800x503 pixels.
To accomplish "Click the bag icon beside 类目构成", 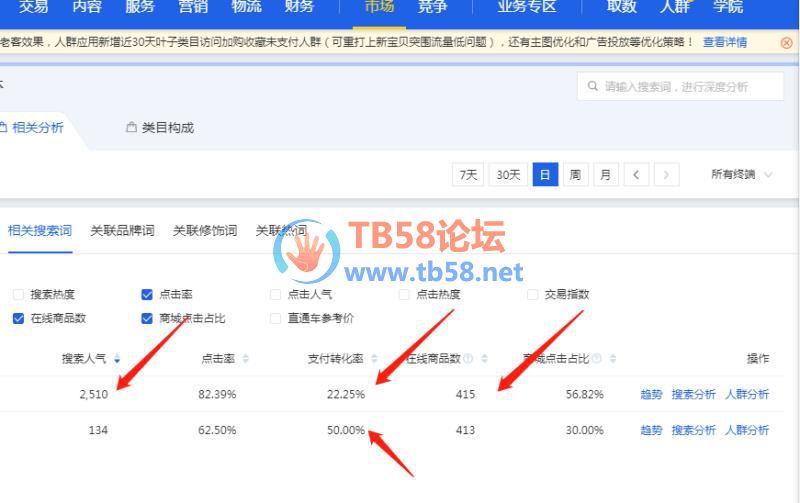I will [131, 127].
